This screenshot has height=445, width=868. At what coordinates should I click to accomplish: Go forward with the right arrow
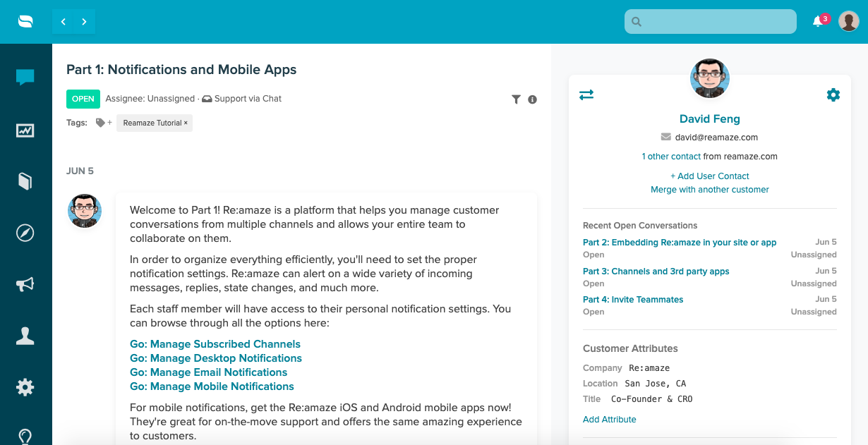(x=85, y=22)
